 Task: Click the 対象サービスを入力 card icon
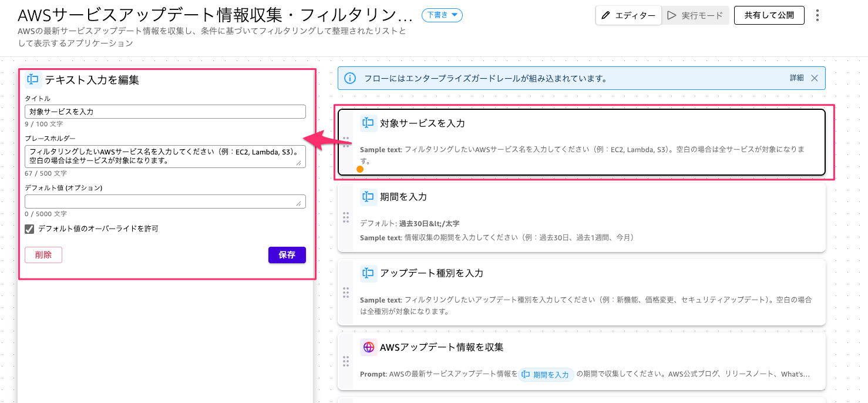[368, 123]
